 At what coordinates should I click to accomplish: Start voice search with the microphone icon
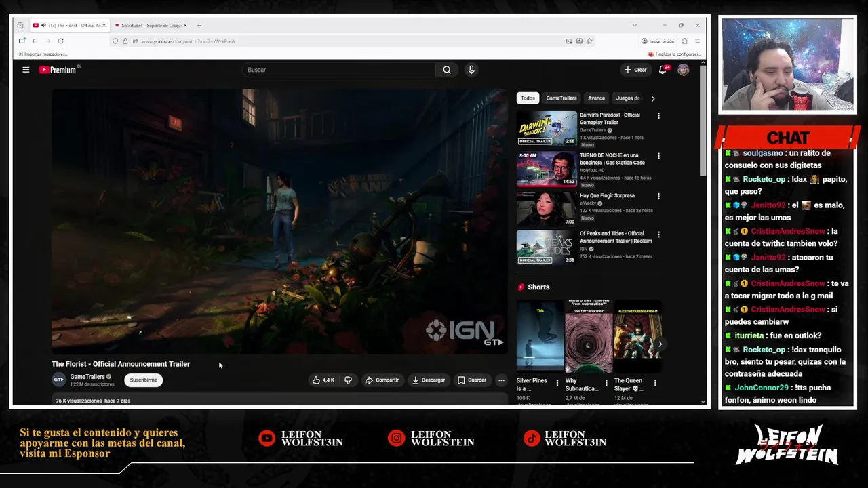click(471, 70)
